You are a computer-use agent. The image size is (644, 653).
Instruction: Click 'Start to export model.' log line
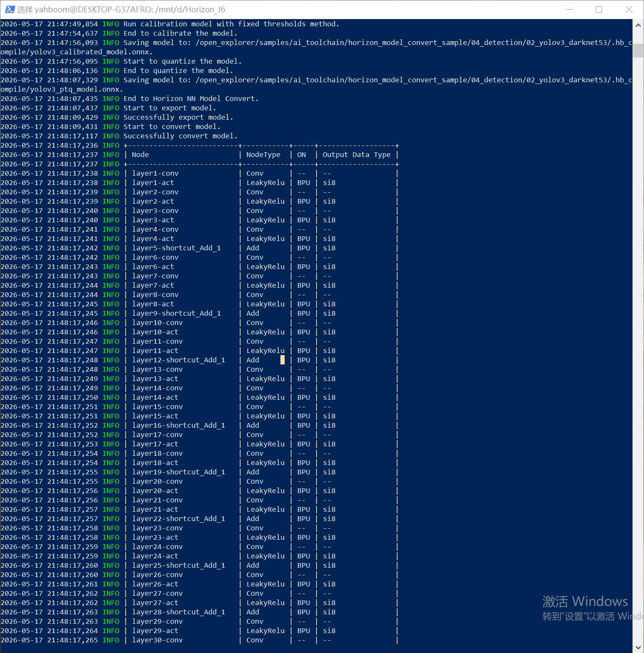tap(170, 108)
